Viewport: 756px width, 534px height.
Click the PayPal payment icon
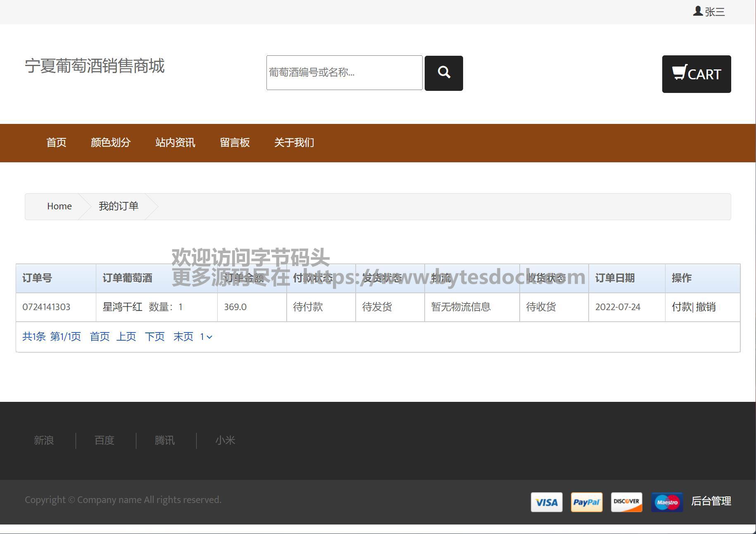586,502
